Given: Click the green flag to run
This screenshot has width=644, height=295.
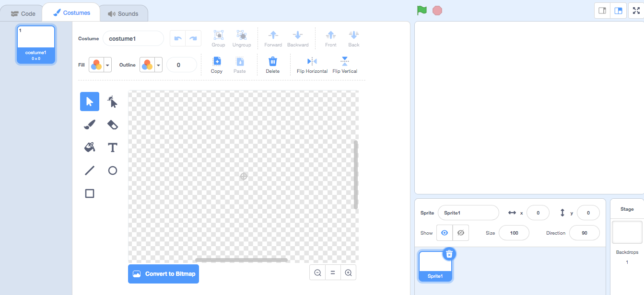Looking at the screenshot, I should 422,11.
